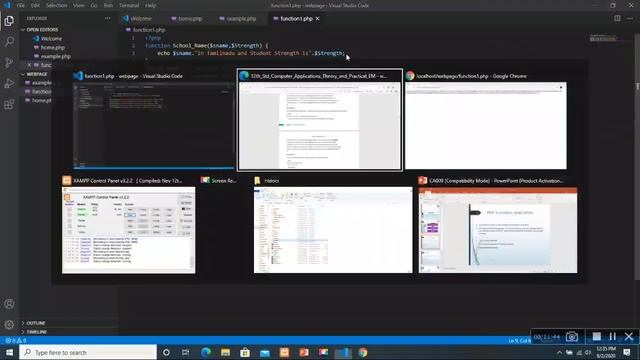Open the Go menu

tap(94, 5)
